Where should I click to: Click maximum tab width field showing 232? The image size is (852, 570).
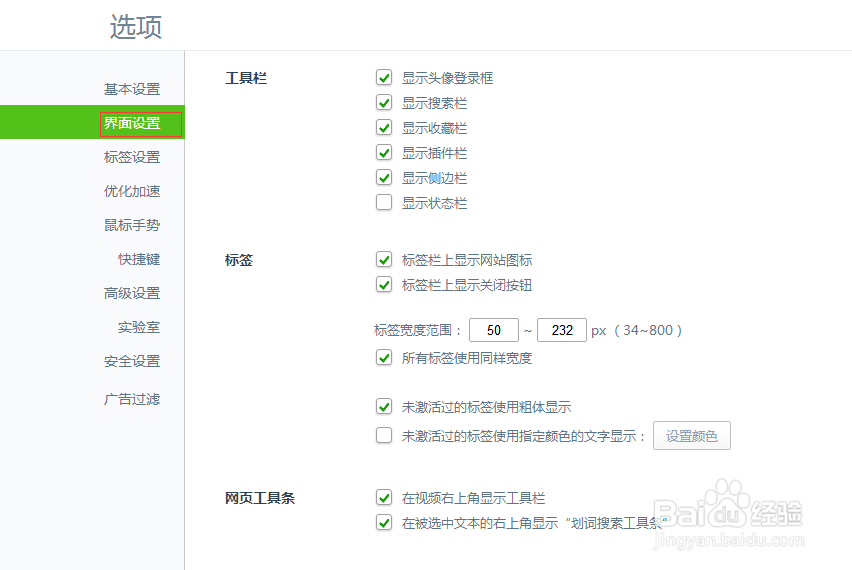561,330
